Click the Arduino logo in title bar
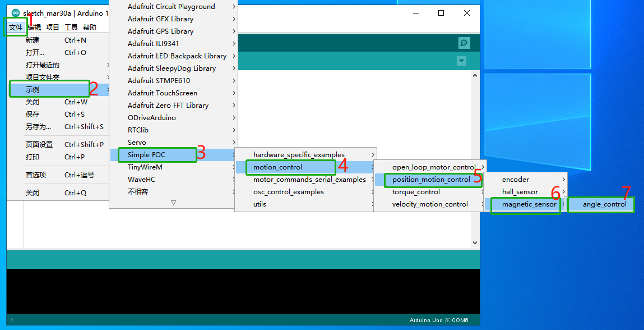 (x=16, y=13)
